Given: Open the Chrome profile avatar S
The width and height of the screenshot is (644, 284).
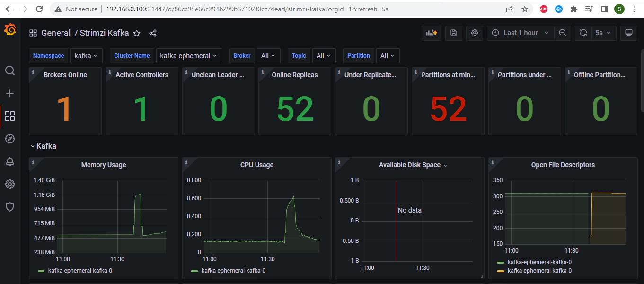Looking at the screenshot, I should point(619,9).
